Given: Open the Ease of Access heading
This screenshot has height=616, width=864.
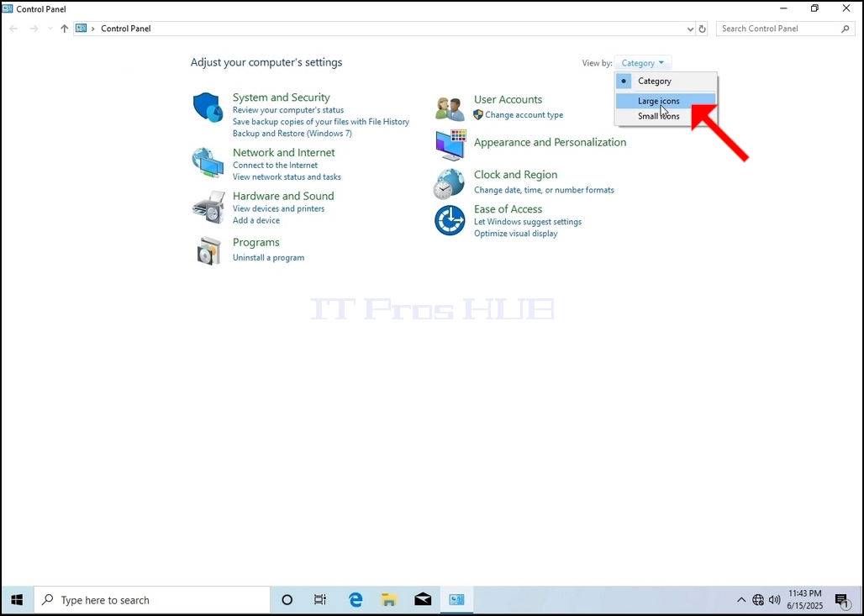Looking at the screenshot, I should [508, 209].
